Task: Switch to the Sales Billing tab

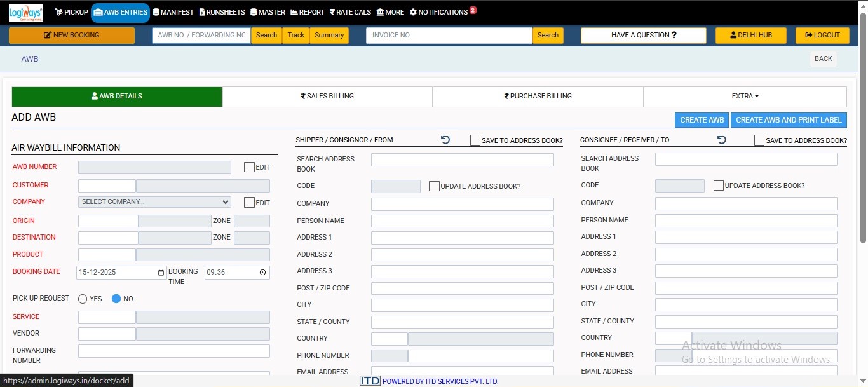Action: [x=327, y=97]
